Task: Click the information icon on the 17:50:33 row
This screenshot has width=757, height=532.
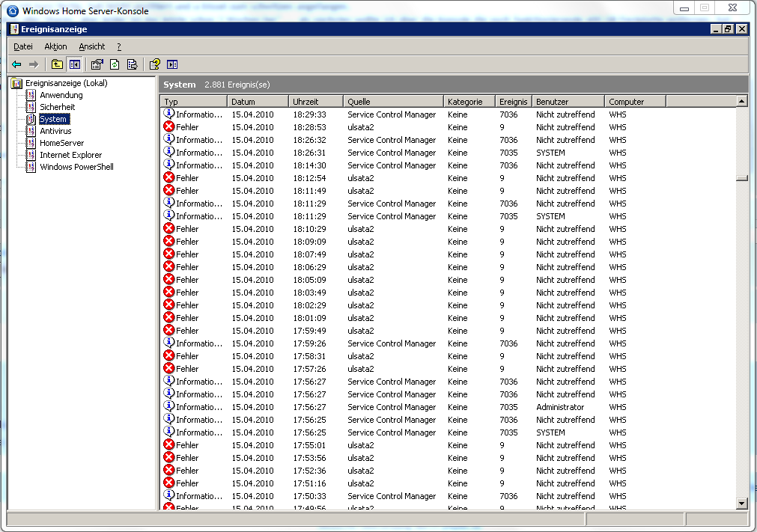Action: [x=169, y=495]
